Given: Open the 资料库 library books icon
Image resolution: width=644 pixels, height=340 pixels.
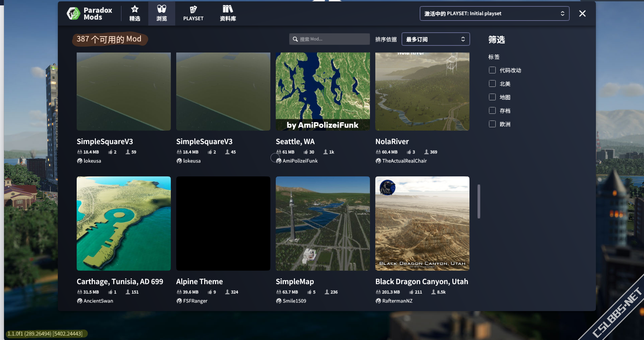Looking at the screenshot, I should [228, 9].
